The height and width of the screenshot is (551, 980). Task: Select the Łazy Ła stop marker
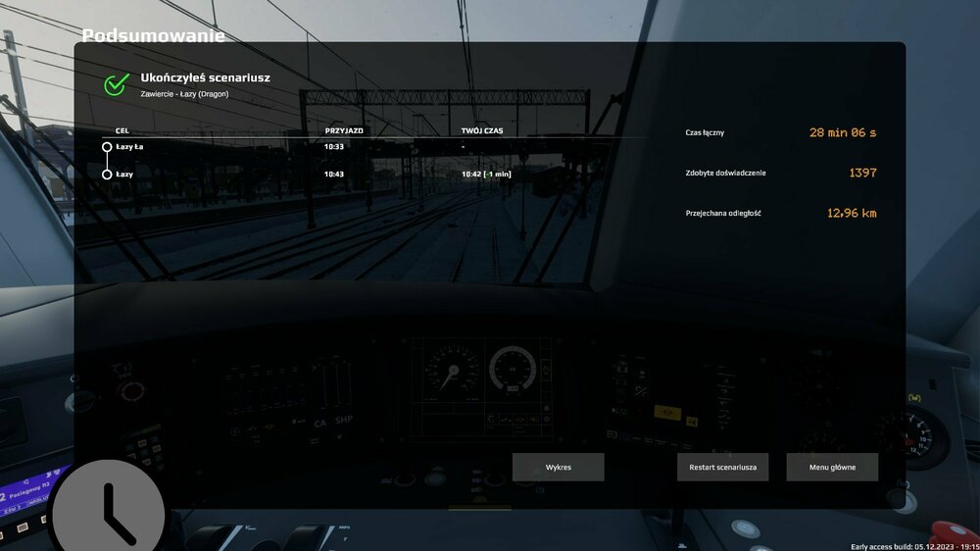[x=107, y=147]
